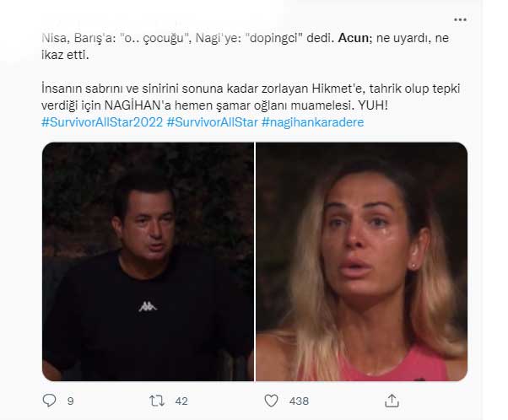Retweet using the arrows icon
Image resolution: width=508 pixels, height=420 pixels.
[x=157, y=401]
